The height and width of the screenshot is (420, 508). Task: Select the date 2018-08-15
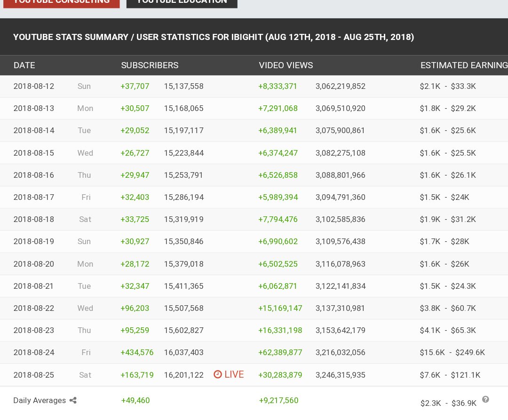coord(34,153)
